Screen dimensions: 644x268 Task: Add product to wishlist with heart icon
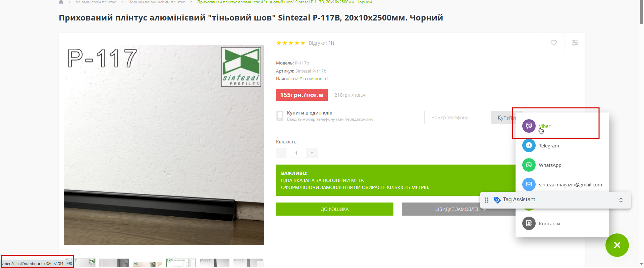click(554, 43)
